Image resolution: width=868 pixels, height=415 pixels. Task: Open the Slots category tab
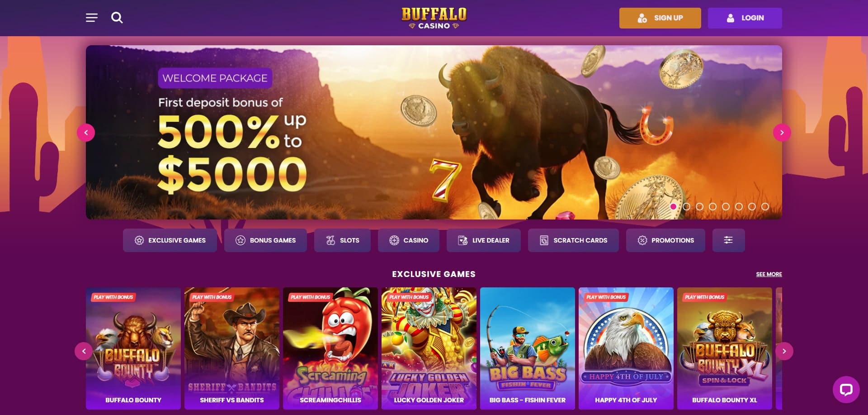coord(343,240)
